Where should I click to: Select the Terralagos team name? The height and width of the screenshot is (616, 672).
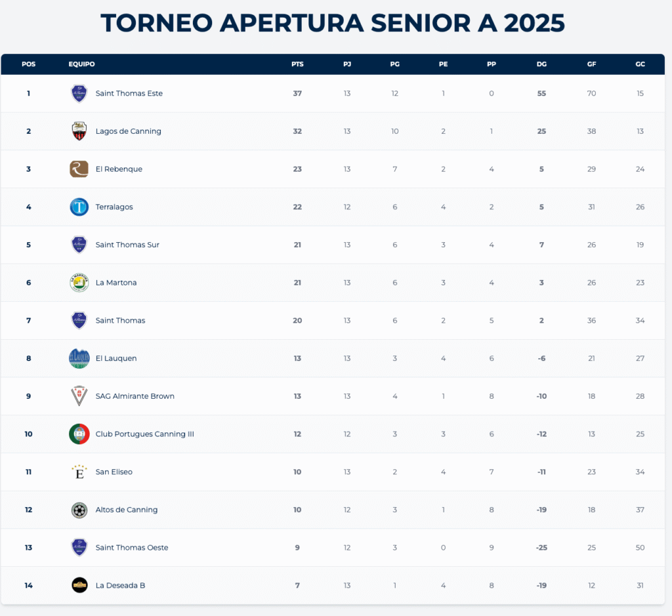[114, 207]
